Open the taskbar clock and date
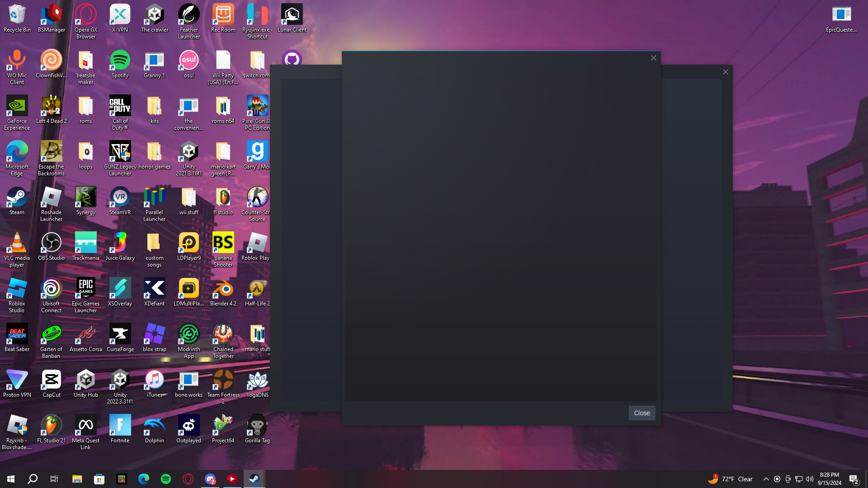The width and height of the screenshot is (868, 488). [x=829, y=479]
